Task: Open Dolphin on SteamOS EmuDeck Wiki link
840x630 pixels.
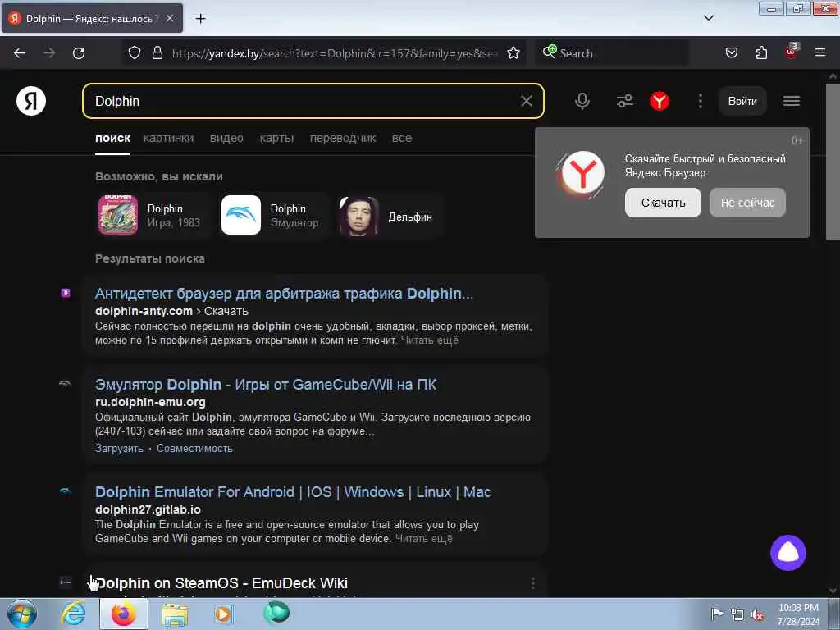Action: tap(221, 583)
